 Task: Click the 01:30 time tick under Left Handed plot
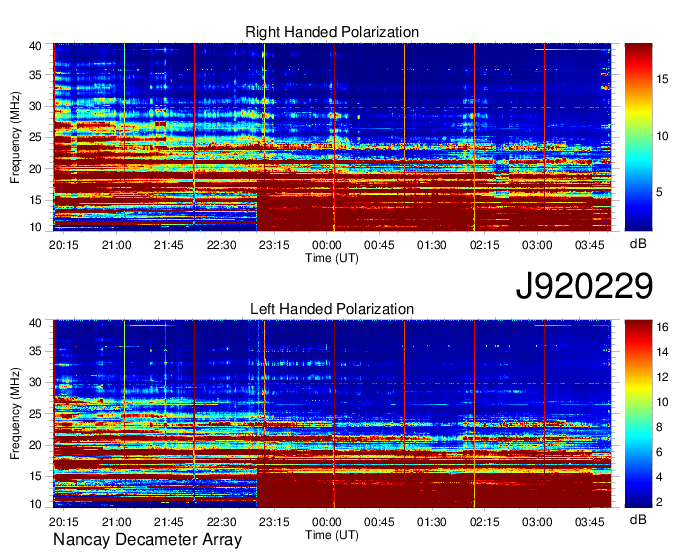432,522
